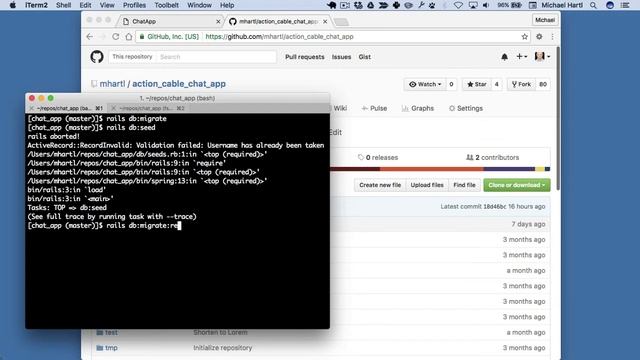Open Notification Center list icon
Screen dimensions: 640x360
coord(625,5)
